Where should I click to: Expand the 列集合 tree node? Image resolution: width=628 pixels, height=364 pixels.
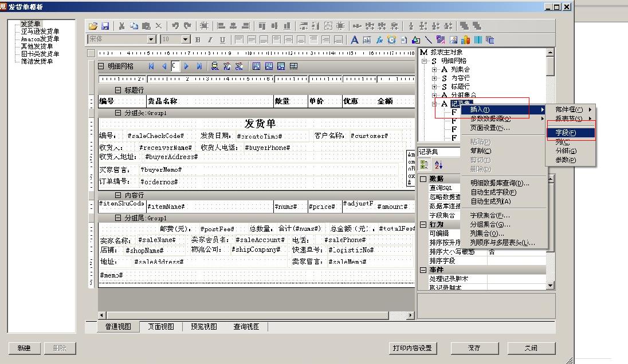click(434, 70)
